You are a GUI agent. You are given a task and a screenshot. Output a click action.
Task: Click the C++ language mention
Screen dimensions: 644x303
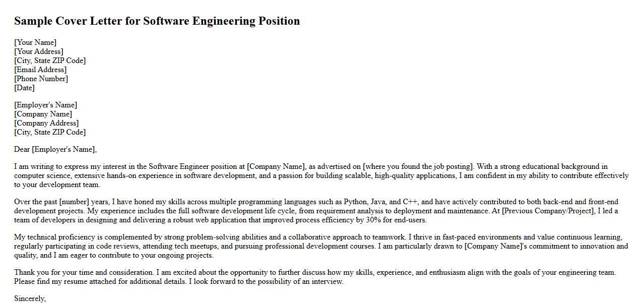pyautogui.click(x=410, y=202)
